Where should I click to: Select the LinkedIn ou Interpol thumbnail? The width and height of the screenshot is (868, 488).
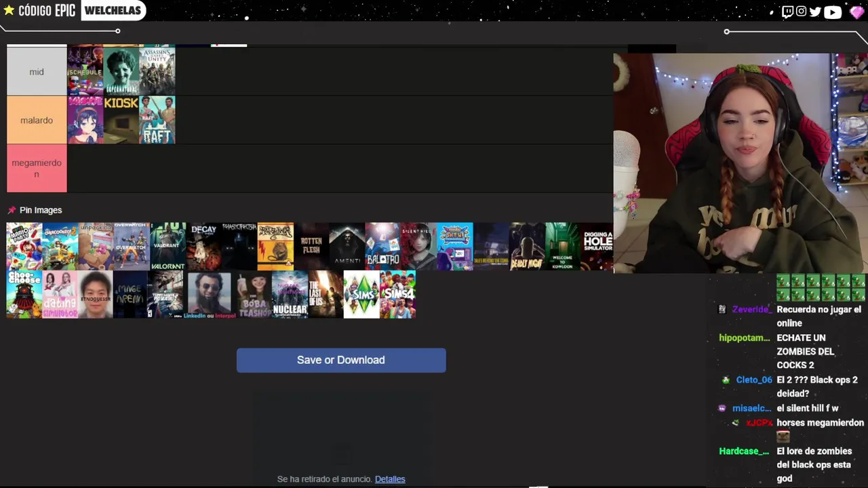tap(209, 295)
